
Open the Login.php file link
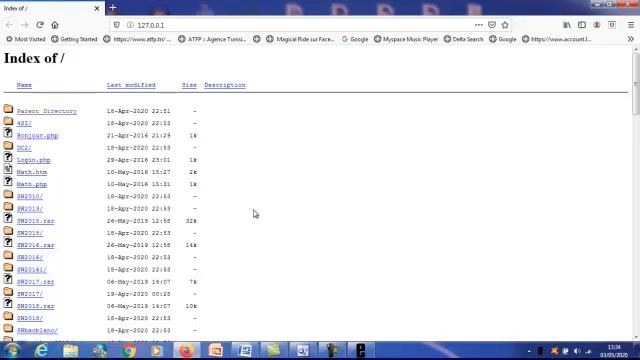33,160
